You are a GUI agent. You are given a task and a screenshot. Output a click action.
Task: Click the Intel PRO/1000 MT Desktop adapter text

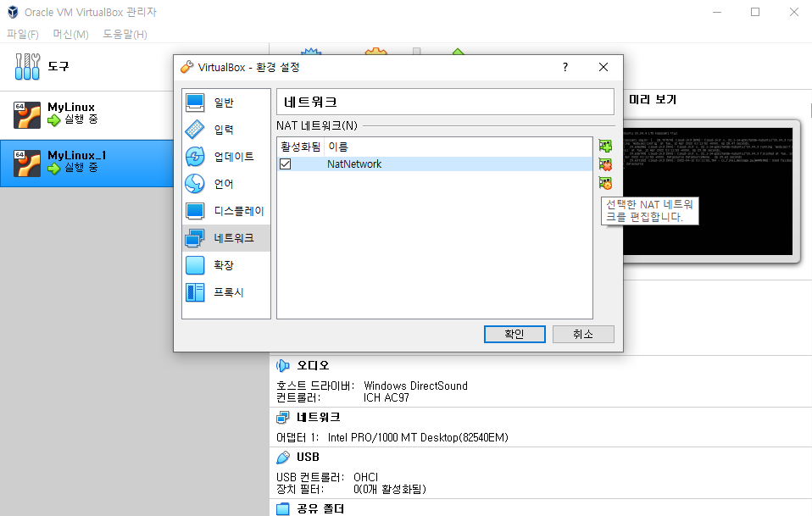coord(418,437)
